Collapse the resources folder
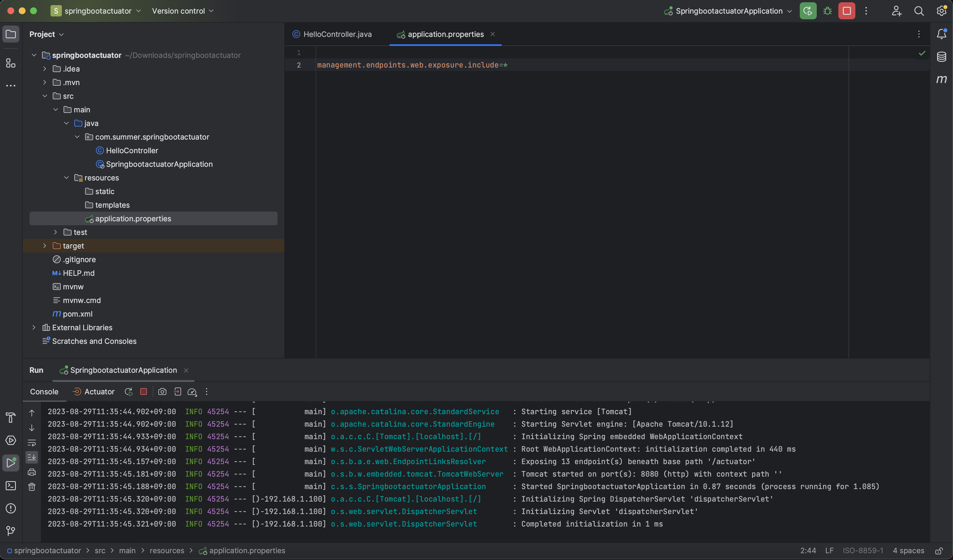953x560 pixels. click(x=66, y=178)
